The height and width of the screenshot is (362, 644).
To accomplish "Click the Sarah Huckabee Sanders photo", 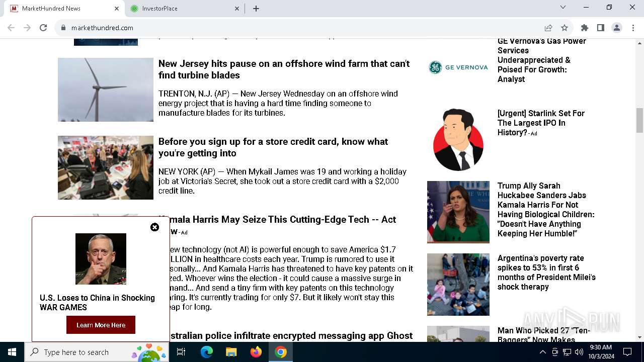I will tap(458, 212).
